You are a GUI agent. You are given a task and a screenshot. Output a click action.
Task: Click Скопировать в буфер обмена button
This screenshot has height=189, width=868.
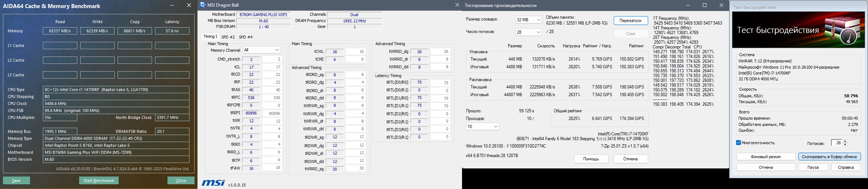tap(829, 157)
